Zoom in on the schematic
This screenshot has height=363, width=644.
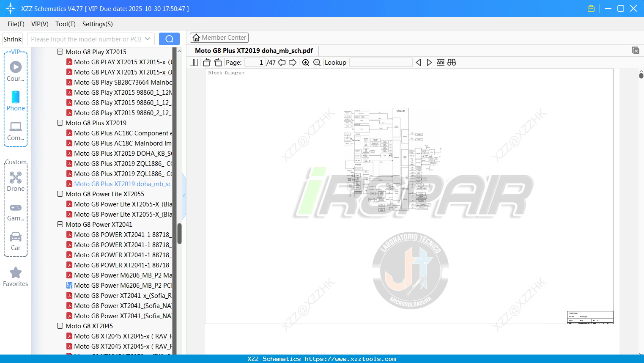[x=306, y=63]
